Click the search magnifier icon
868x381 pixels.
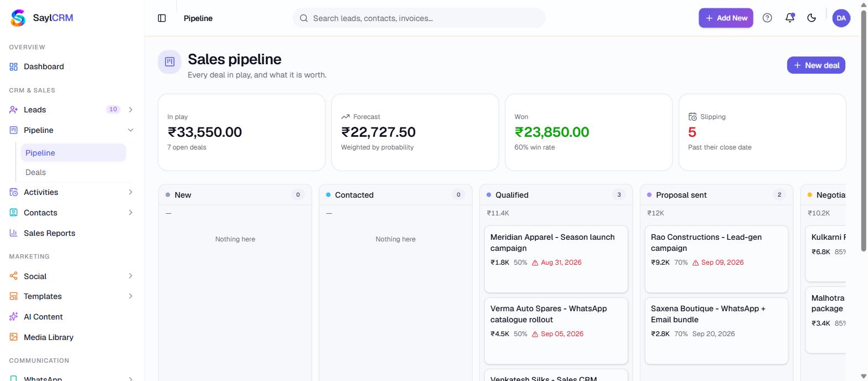click(x=304, y=18)
